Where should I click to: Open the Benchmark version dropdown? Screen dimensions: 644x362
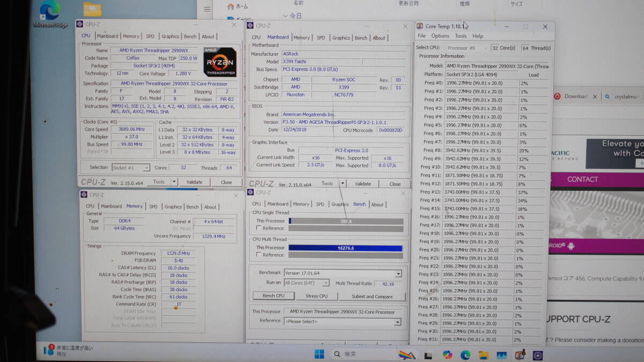point(342,274)
